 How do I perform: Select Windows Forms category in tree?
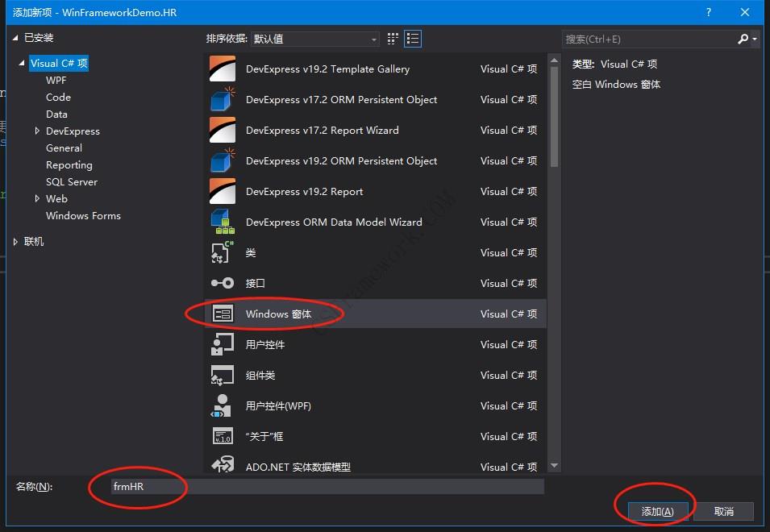(83, 216)
